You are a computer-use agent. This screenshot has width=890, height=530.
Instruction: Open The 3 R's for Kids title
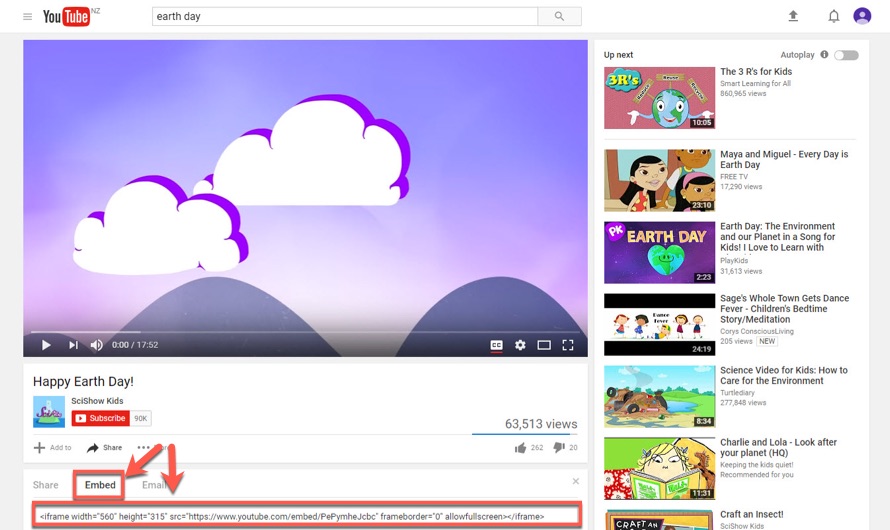click(x=756, y=71)
